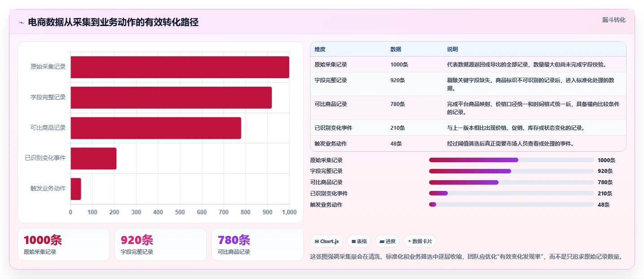Click the 触发业务动作 cell in the table
The image size is (644, 279).
[x=331, y=143]
